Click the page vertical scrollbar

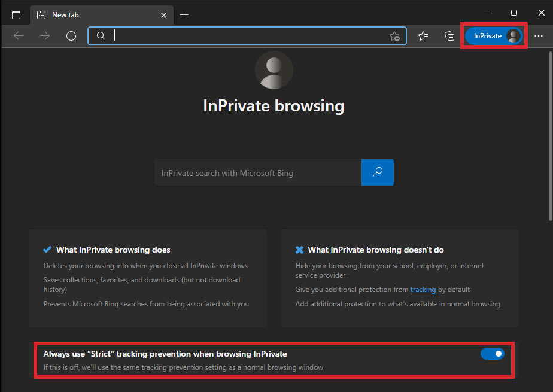coord(550,136)
